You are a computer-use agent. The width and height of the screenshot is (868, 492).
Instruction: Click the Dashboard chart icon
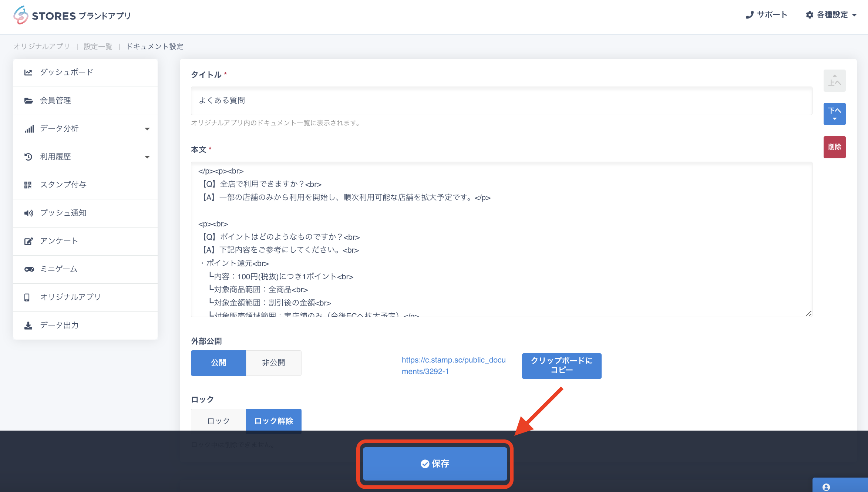tap(28, 73)
